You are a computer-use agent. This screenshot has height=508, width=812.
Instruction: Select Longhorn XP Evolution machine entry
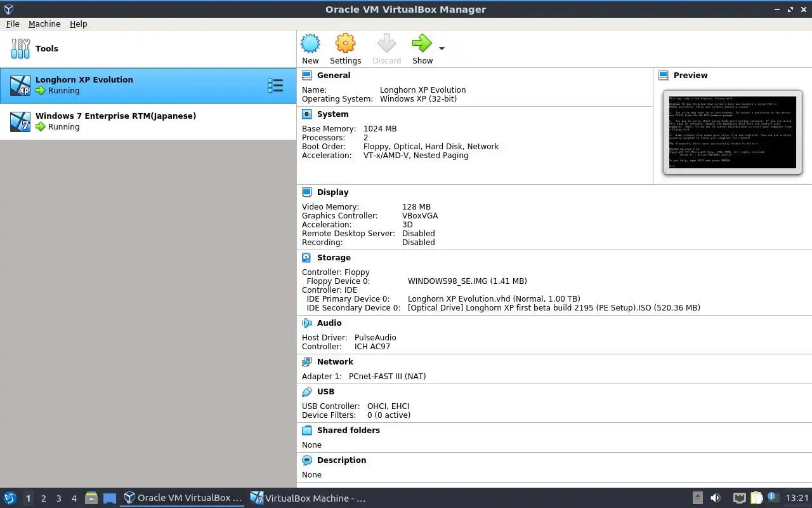click(x=148, y=85)
